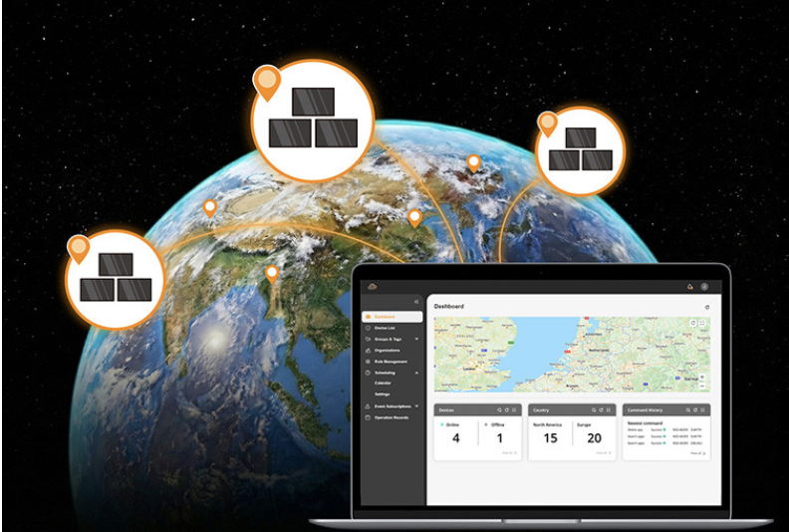The height and width of the screenshot is (532, 789).
Task: Expand the Event Subscriptions arrow
Action: tap(416, 406)
